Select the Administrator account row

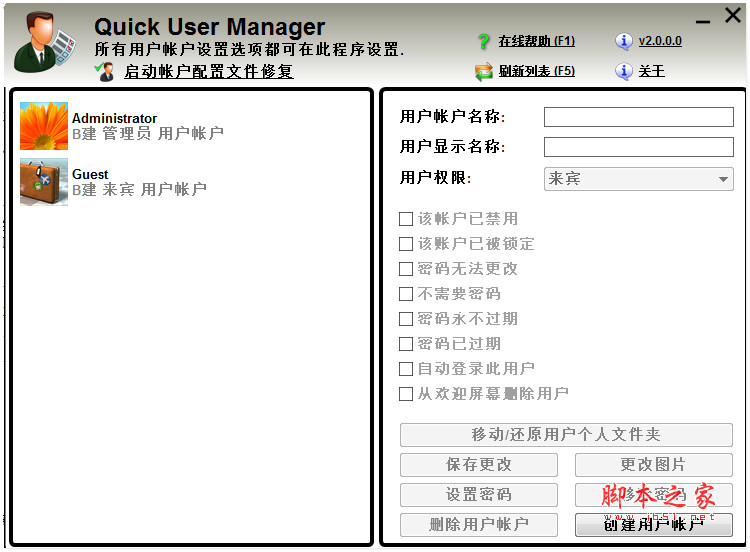click(191, 126)
